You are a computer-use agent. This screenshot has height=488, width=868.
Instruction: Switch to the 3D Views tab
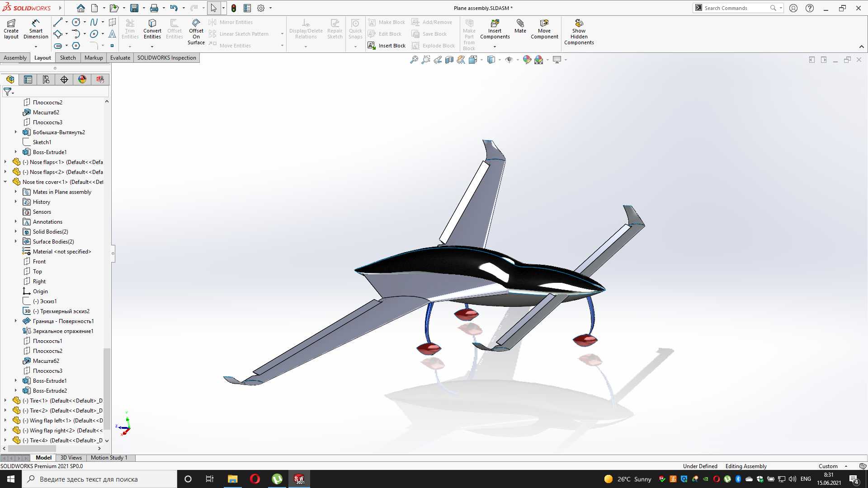click(71, 458)
